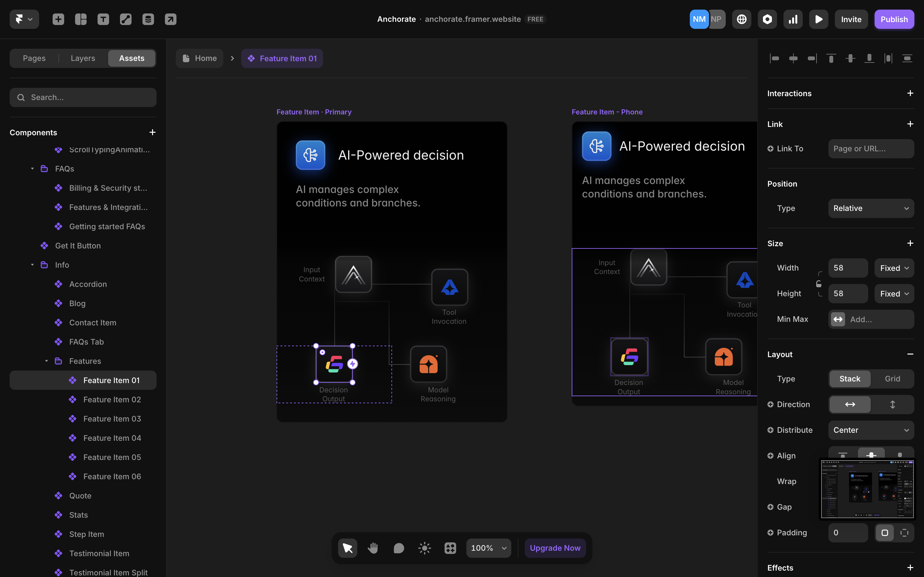Click the Publish button
This screenshot has height=577, width=924.
pos(894,19)
